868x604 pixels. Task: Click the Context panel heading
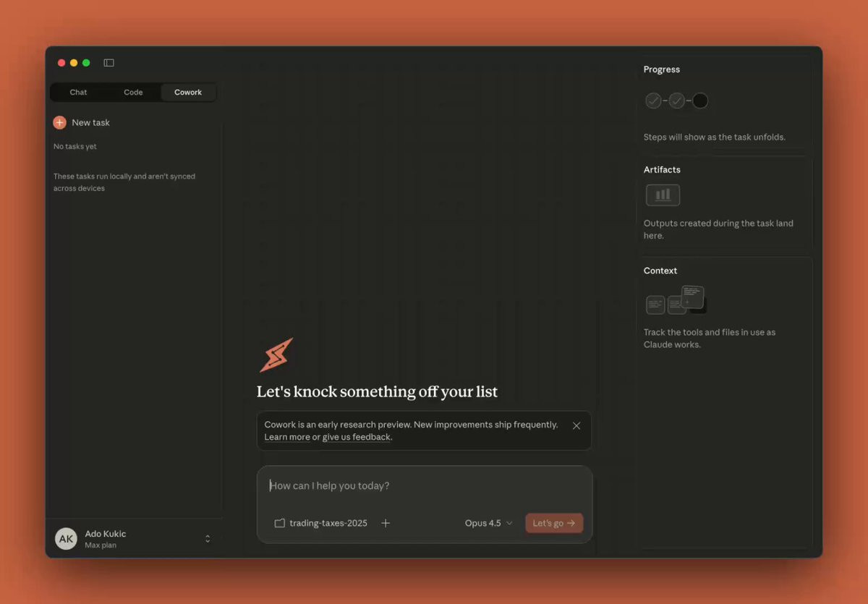[x=660, y=271]
